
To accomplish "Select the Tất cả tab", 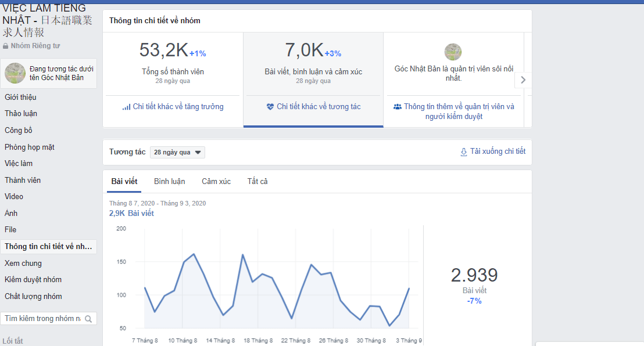I will (257, 182).
